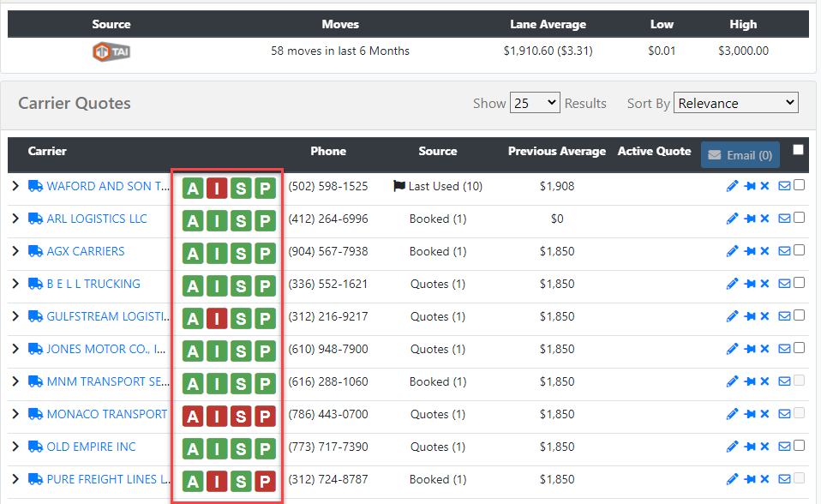Expand the B E L L TRUCKING row chevron

(15, 284)
